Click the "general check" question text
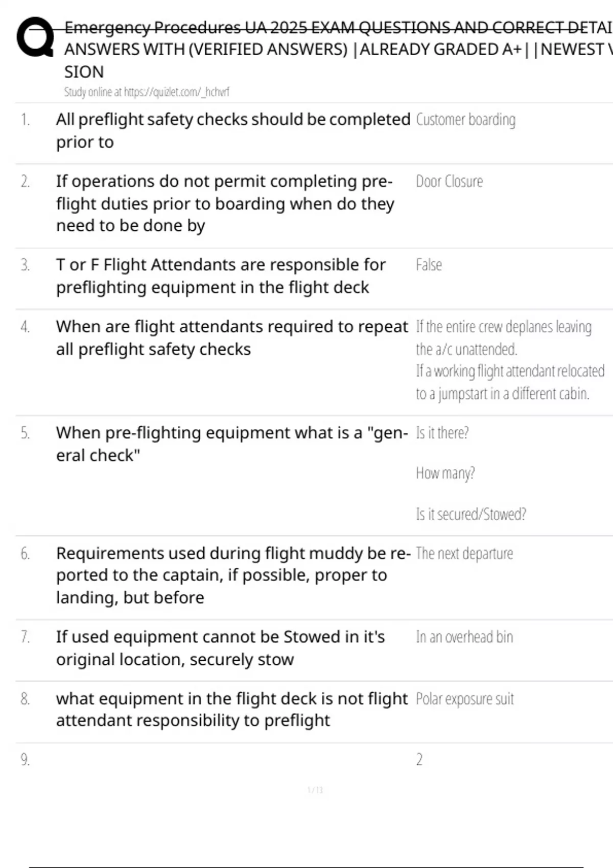This screenshot has width=613, height=868. 232,444
